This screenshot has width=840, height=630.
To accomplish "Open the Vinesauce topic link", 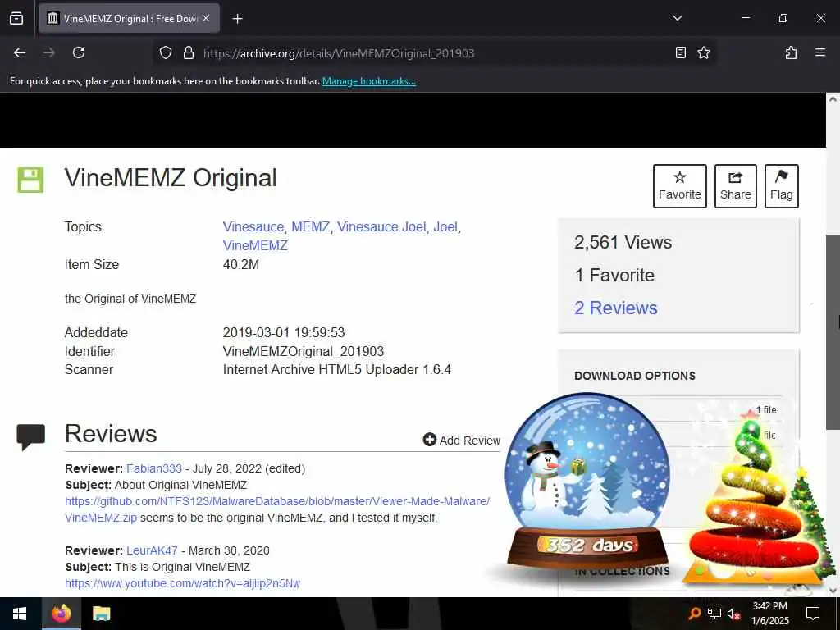I will click(253, 226).
